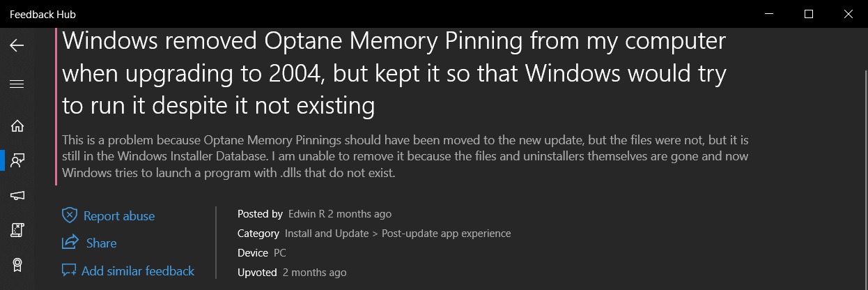Maximize the Feedback Hub window

pyautogui.click(x=809, y=13)
